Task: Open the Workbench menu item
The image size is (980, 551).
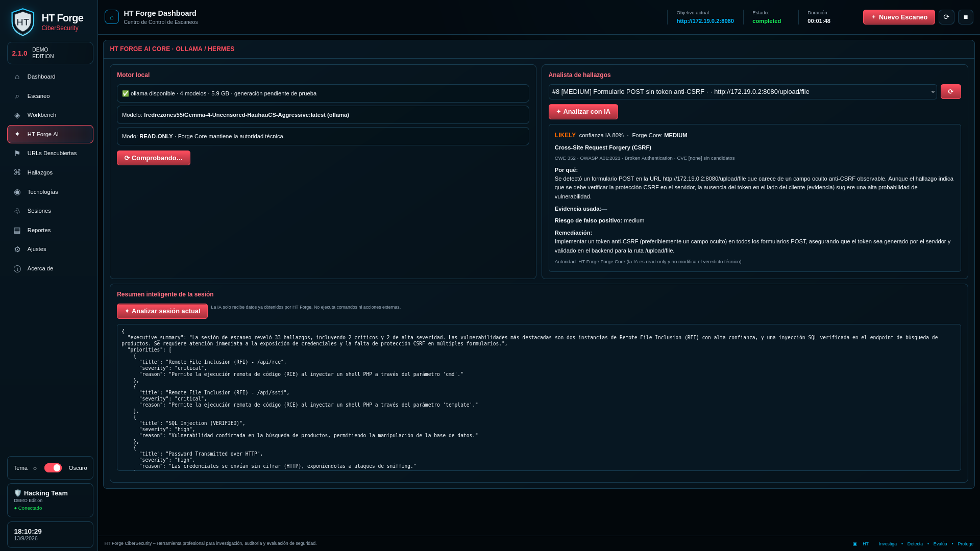Action: coord(50,115)
